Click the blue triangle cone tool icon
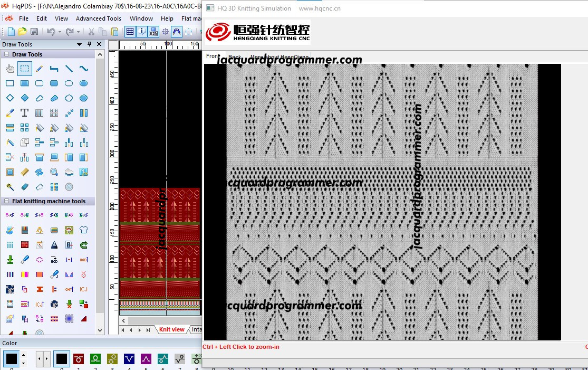The image size is (588, 370). tap(54, 245)
